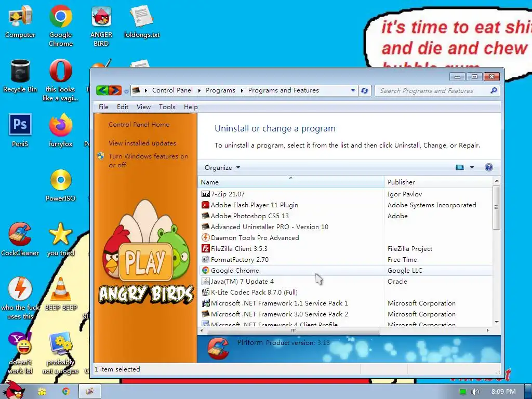532x399 pixels.
Task: Click the search magnifier icon
Action: tap(494, 90)
